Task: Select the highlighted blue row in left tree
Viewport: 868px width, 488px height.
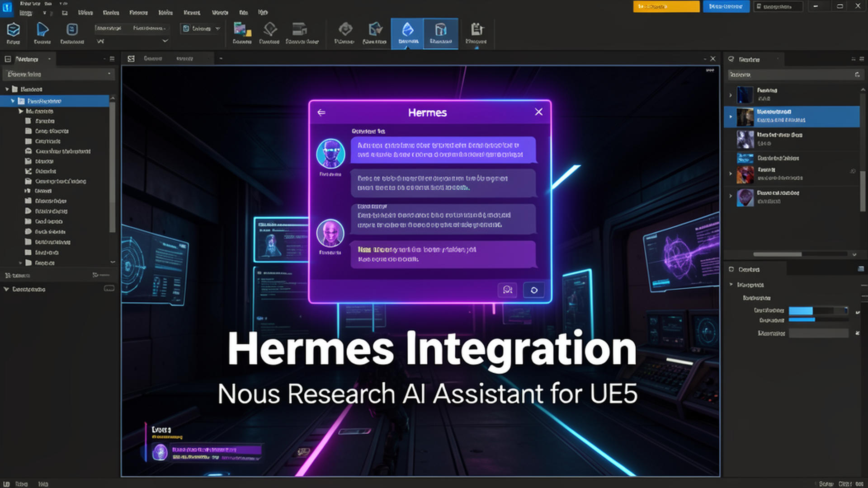Action: pyautogui.click(x=54, y=101)
